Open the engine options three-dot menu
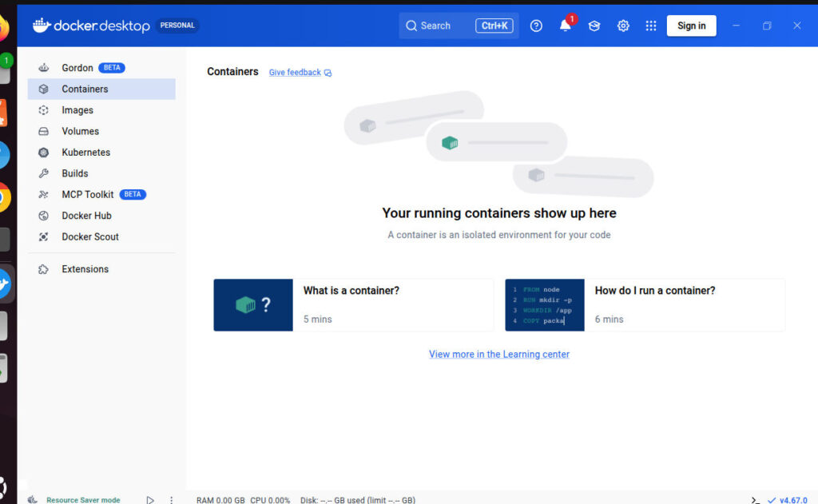Image resolution: width=818 pixels, height=504 pixels. click(171, 500)
